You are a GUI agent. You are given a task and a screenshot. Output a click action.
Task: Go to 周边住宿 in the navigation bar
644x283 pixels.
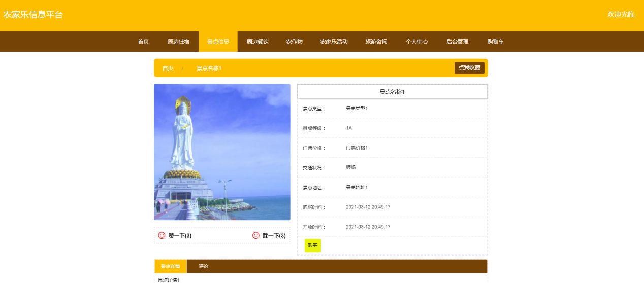[x=179, y=42]
